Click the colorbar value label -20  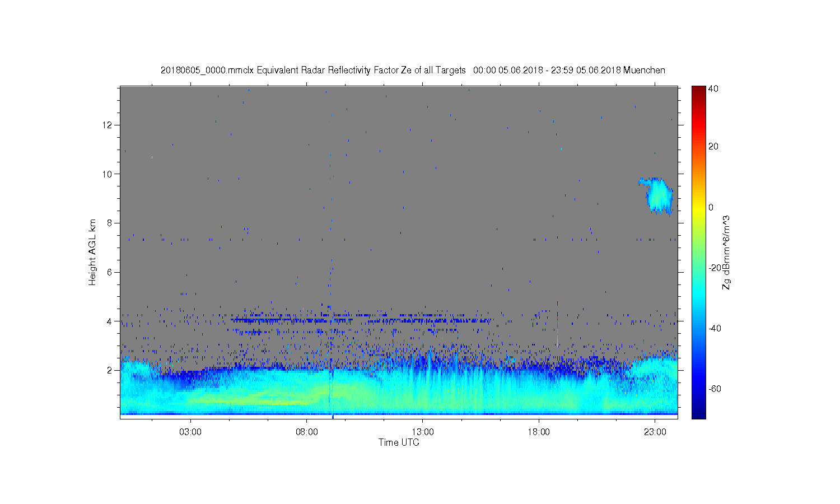click(x=715, y=268)
